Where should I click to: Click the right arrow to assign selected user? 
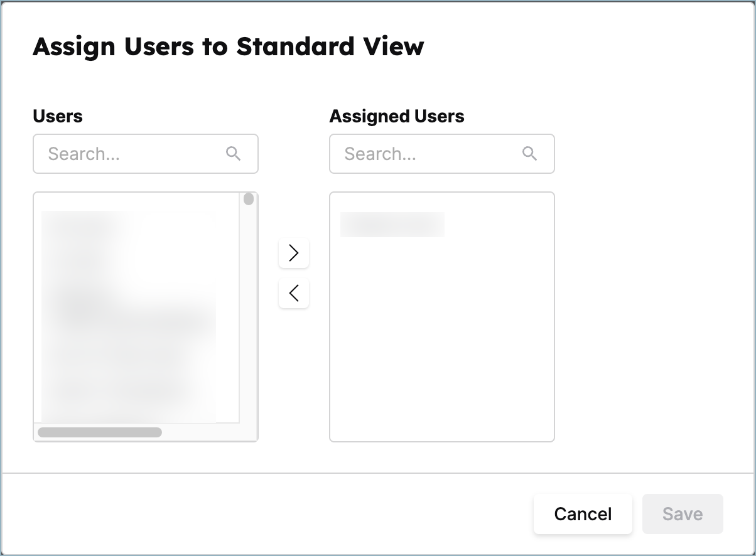(x=293, y=253)
